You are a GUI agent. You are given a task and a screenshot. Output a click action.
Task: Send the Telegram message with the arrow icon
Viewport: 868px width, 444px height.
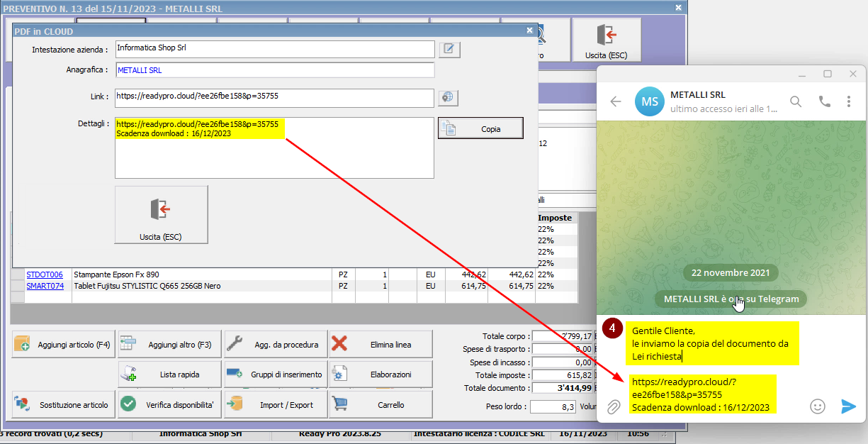click(x=848, y=406)
